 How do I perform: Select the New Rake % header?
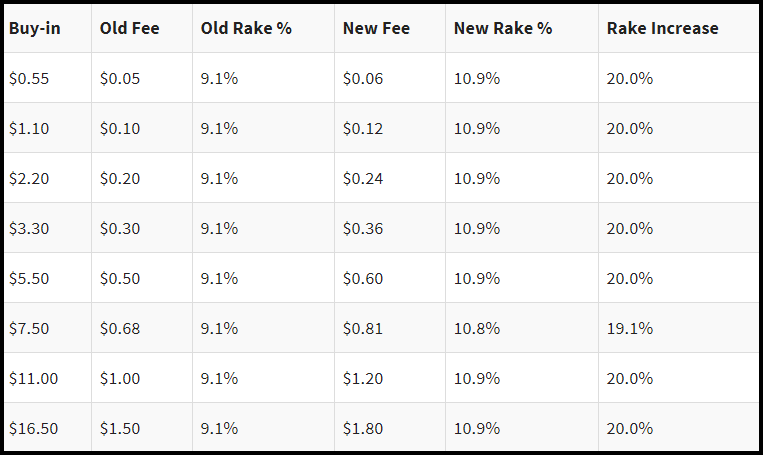tap(522, 28)
